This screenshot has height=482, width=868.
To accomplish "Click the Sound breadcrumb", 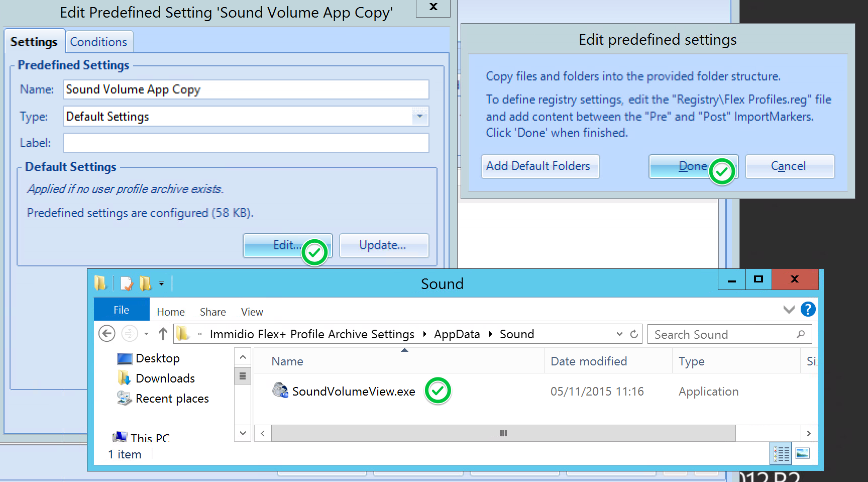I will click(517, 334).
